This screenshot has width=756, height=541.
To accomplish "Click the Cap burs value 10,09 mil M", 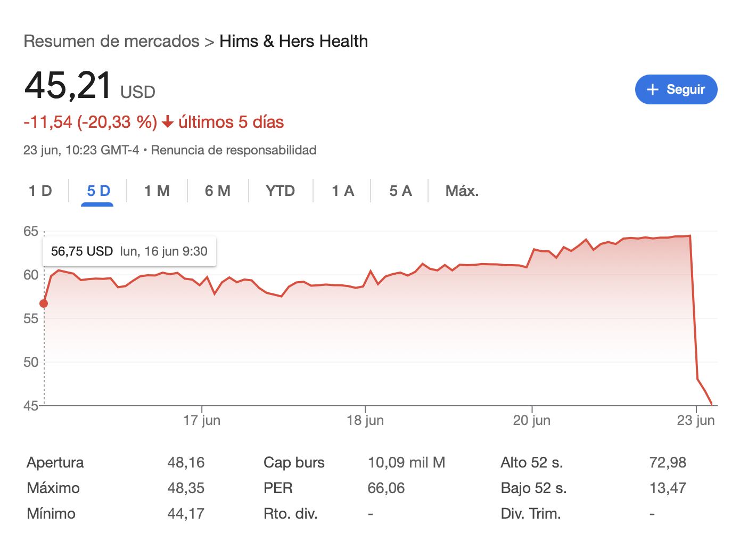I will click(406, 462).
